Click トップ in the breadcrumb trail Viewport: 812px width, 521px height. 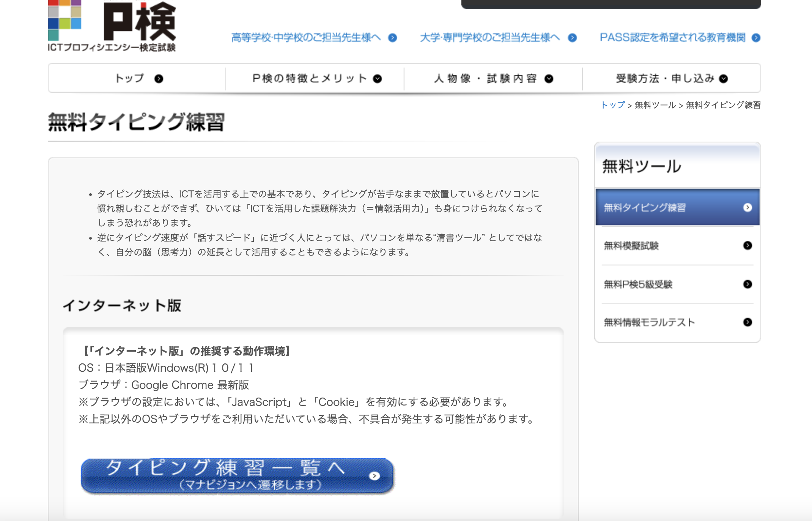(x=613, y=104)
